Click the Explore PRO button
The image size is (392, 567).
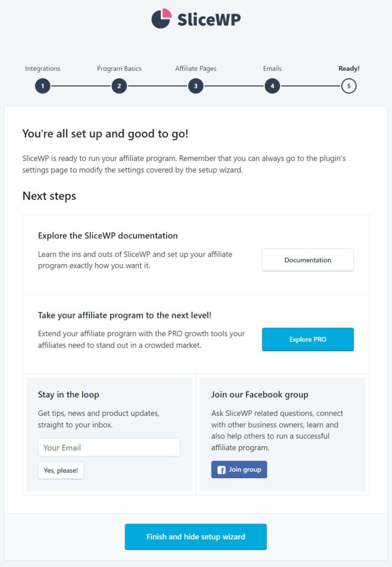(x=308, y=339)
